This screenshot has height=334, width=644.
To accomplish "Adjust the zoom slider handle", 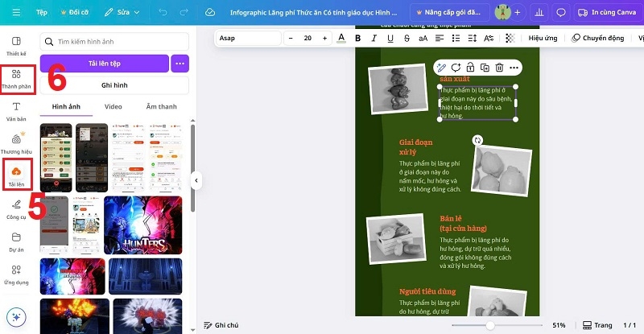I will click(x=490, y=325).
